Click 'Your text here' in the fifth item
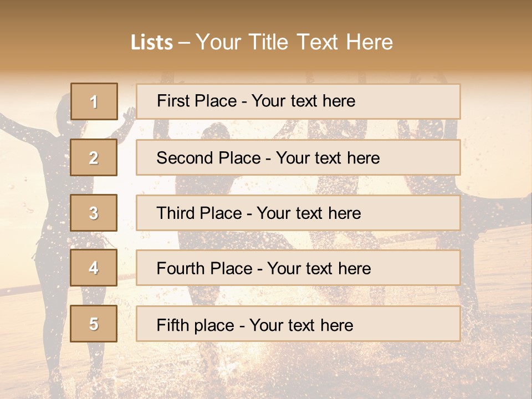The height and width of the screenshot is (399, 532). [301, 325]
